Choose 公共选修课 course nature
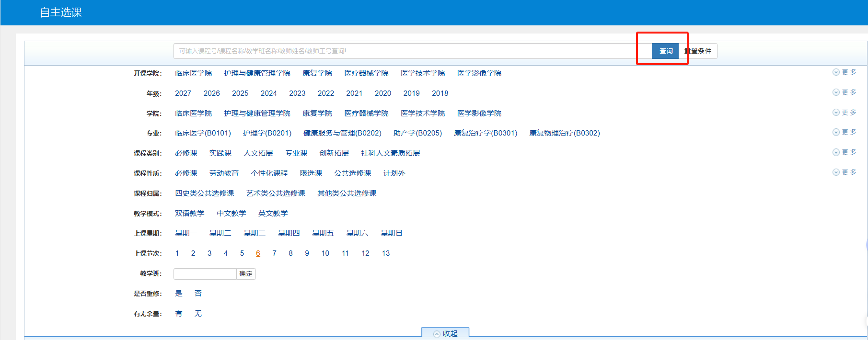The height and width of the screenshot is (340, 868). point(352,173)
